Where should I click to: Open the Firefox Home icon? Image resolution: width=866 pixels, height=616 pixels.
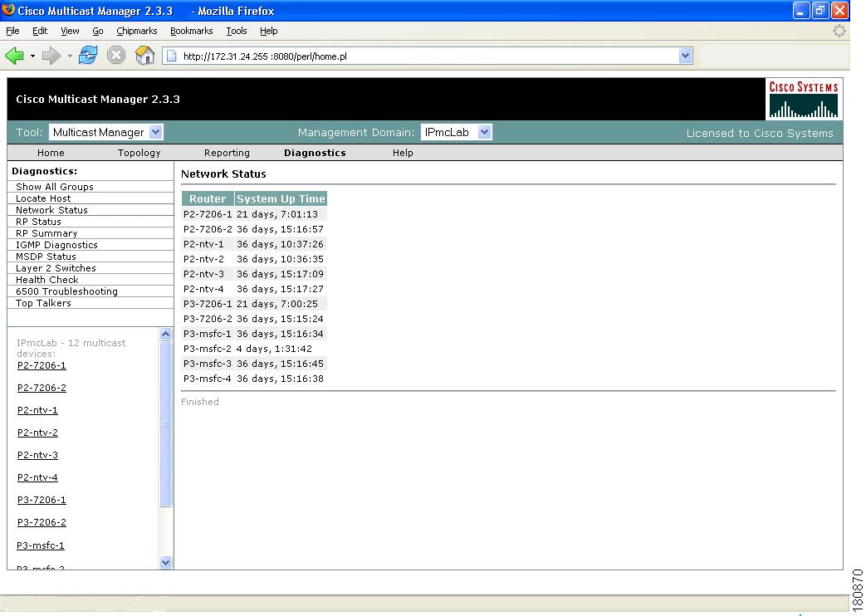[144, 56]
